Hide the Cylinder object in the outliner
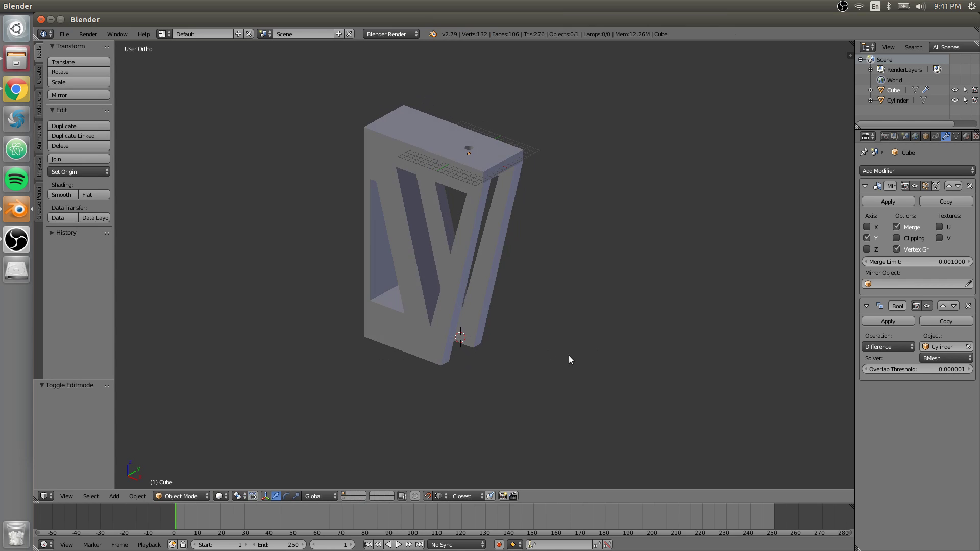Image resolution: width=980 pixels, height=551 pixels. tap(955, 100)
